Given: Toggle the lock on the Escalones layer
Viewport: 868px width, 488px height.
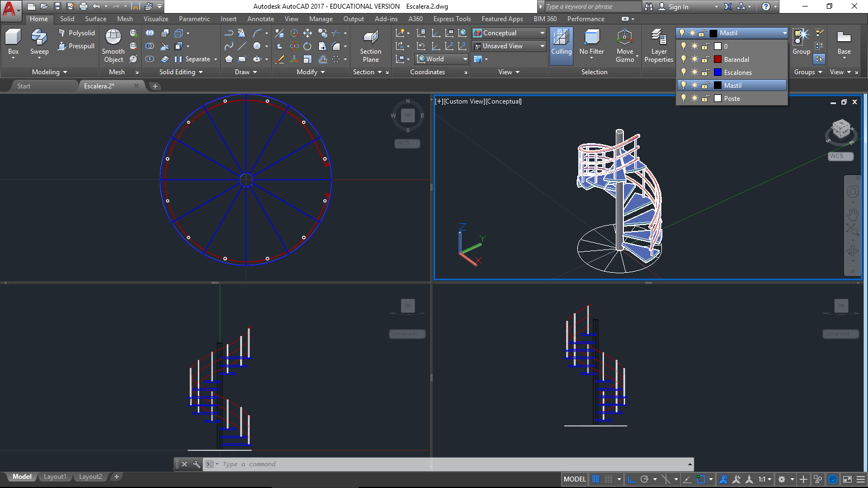Looking at the screenshot, I should (706, 73).
